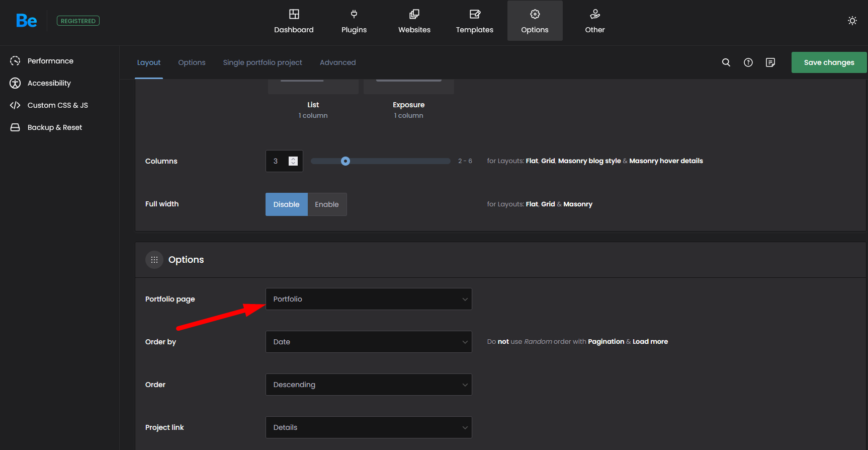Screen dimensions: 868x450
Task: Open Performance settings
Action: click(x=50, y=61)
